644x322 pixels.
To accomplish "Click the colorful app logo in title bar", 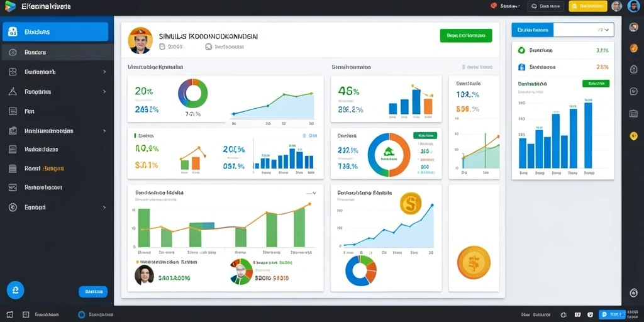I will [10, 6].
